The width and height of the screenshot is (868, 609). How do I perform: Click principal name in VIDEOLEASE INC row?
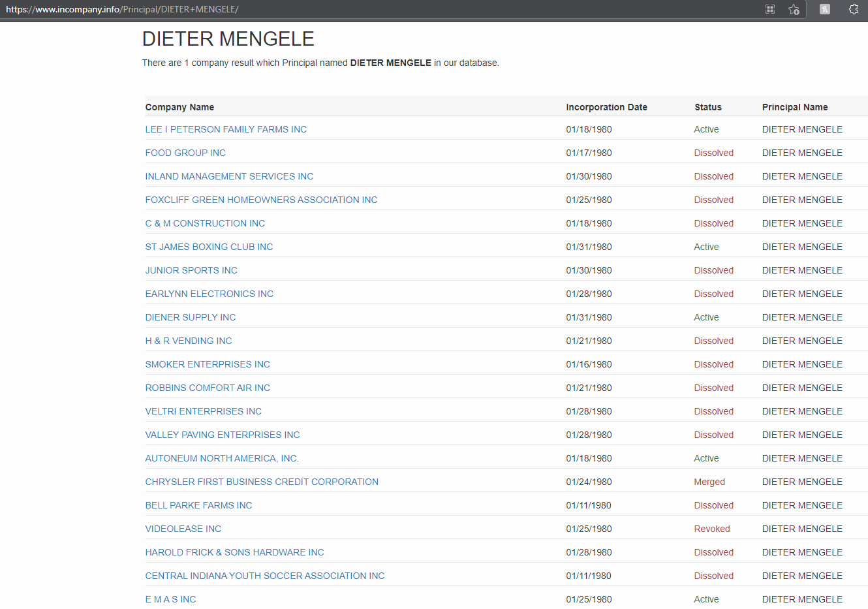click(802, 529)
